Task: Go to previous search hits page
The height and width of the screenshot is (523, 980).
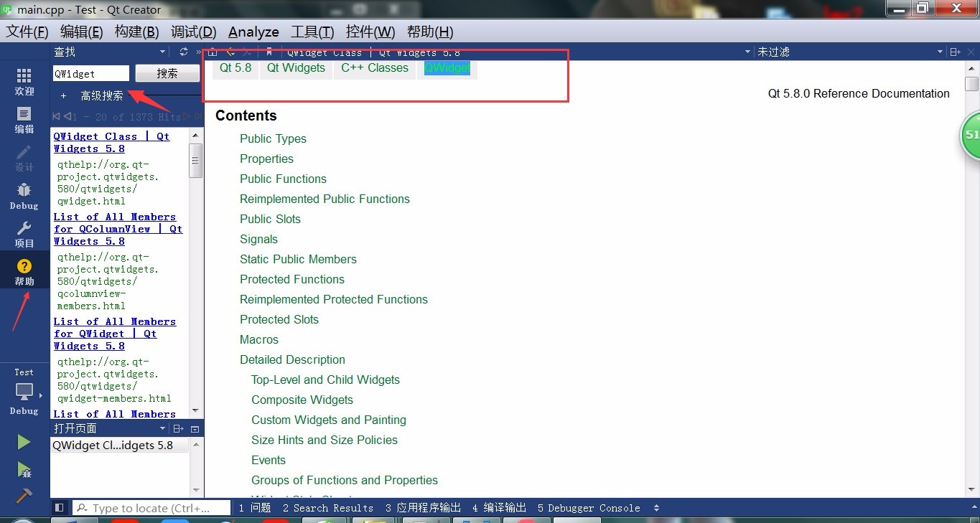Action: (67, 116)
